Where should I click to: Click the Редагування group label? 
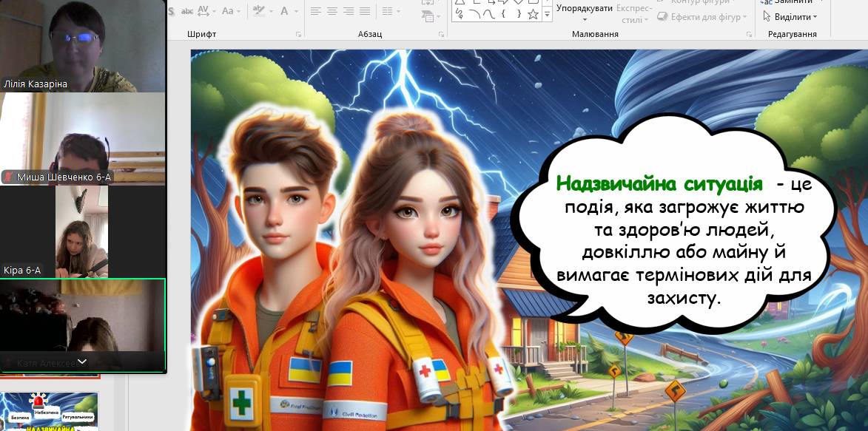point(793,34)
